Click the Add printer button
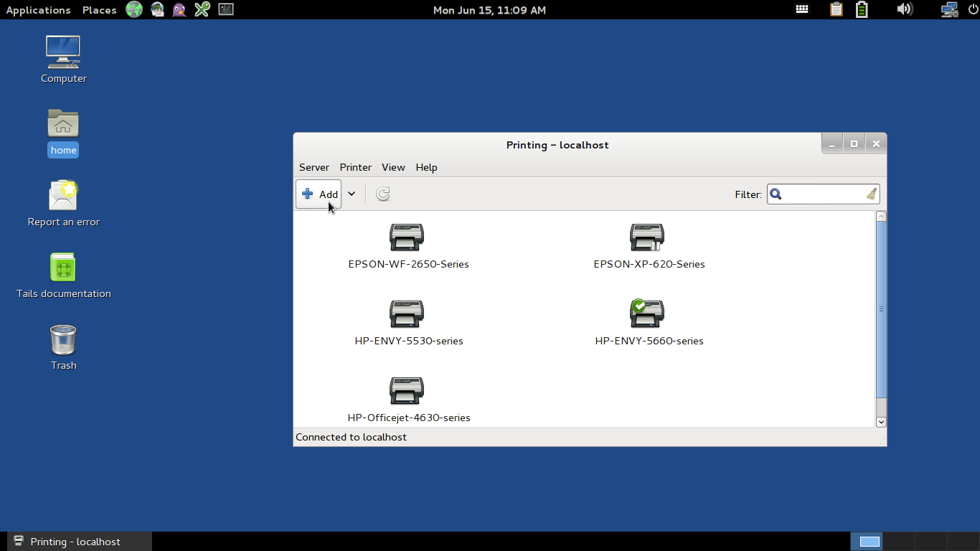The image size is (980, 551). [319, 194]
